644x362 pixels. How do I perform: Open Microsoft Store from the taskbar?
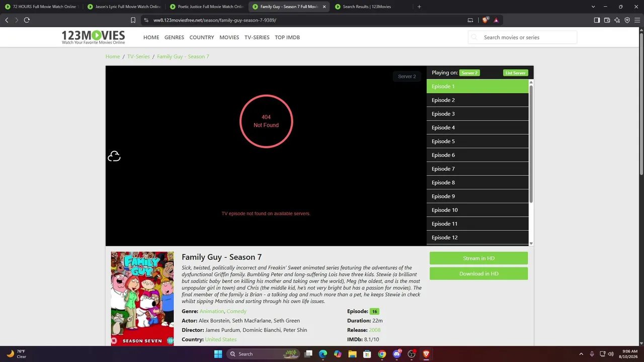click(x=367, y=354)
